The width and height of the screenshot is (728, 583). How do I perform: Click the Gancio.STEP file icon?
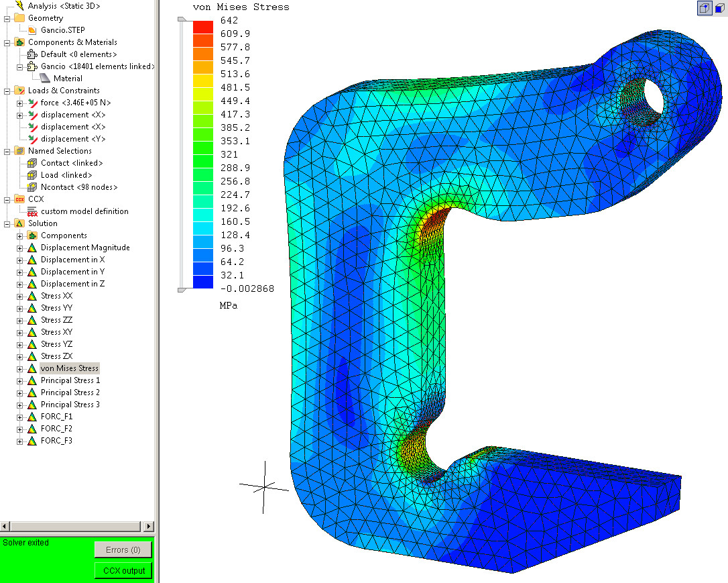point(32,30)
